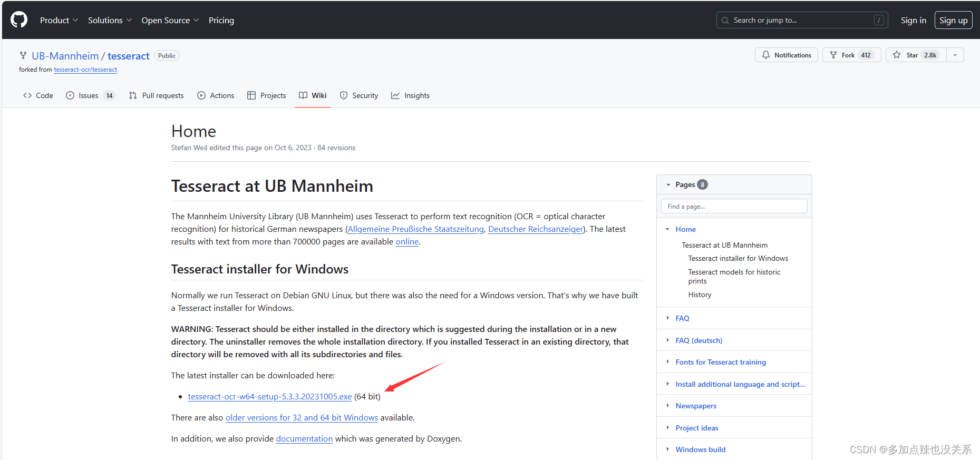Collapse the Home page tree arrow
This screenshot has width=980, height=460.
[x=667, y=229]
